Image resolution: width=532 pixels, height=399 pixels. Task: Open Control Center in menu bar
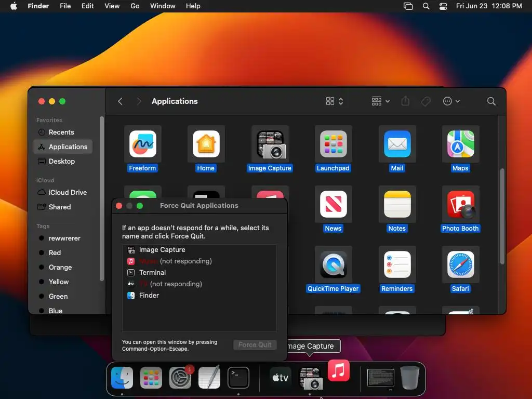pos(443,6)
